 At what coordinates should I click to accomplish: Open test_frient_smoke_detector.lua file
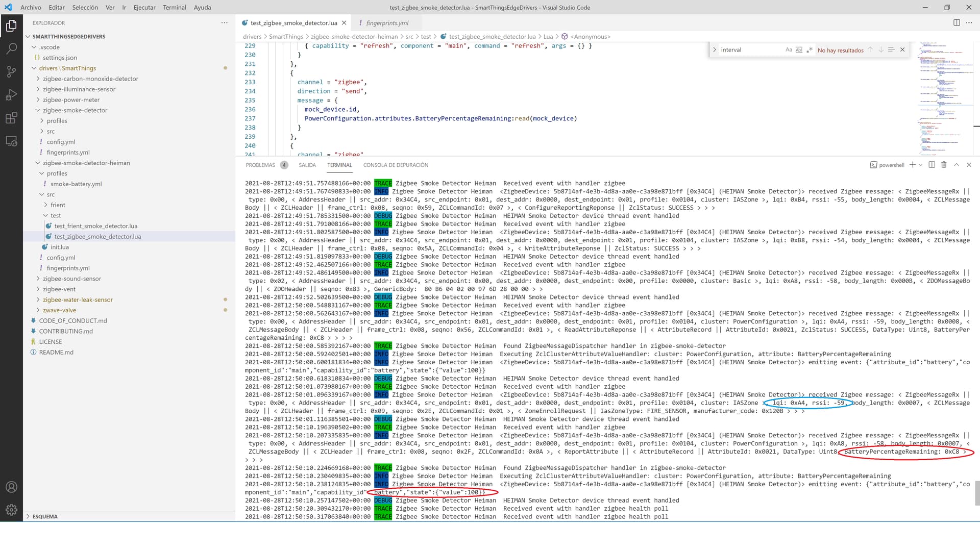96,226
